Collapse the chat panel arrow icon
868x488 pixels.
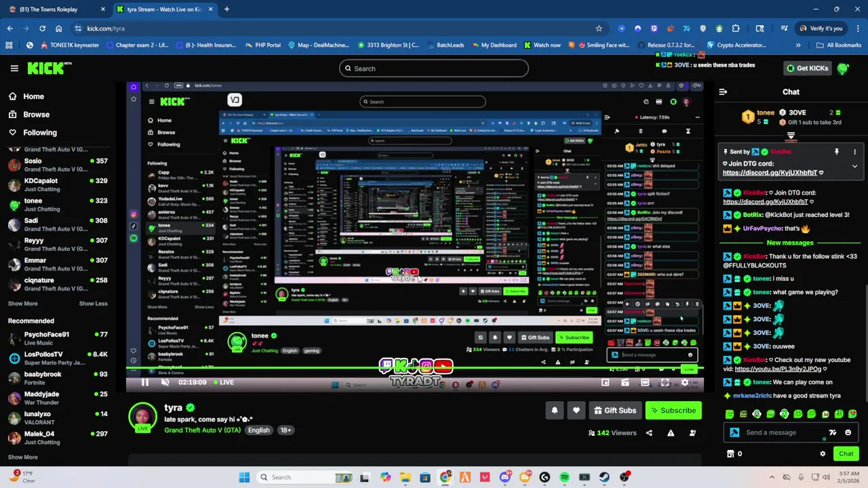[723, 91]
